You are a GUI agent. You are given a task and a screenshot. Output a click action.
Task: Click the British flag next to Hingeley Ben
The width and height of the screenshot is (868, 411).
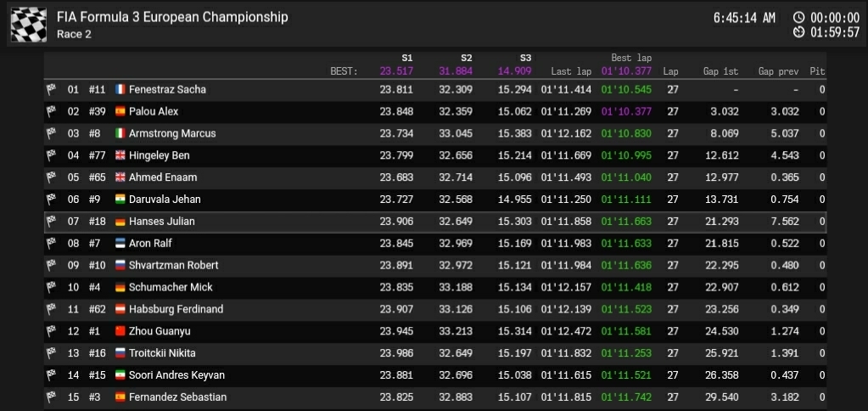tap(120, 155)
